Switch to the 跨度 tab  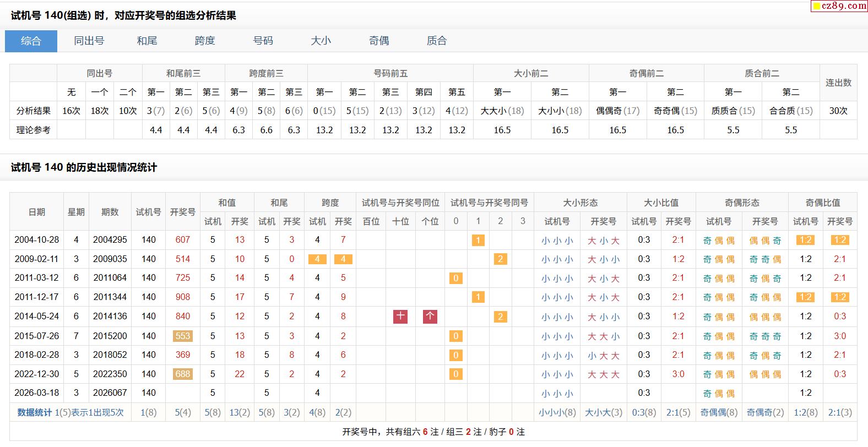(205, 41)
